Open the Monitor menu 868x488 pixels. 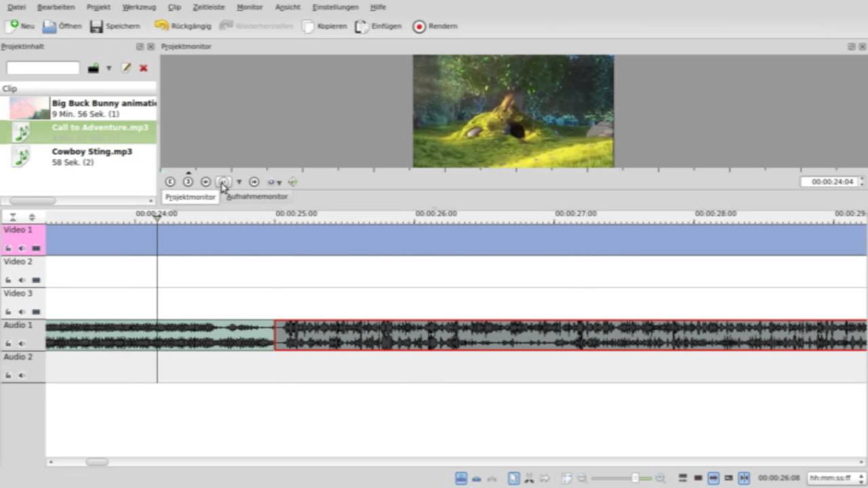[250, 7]
